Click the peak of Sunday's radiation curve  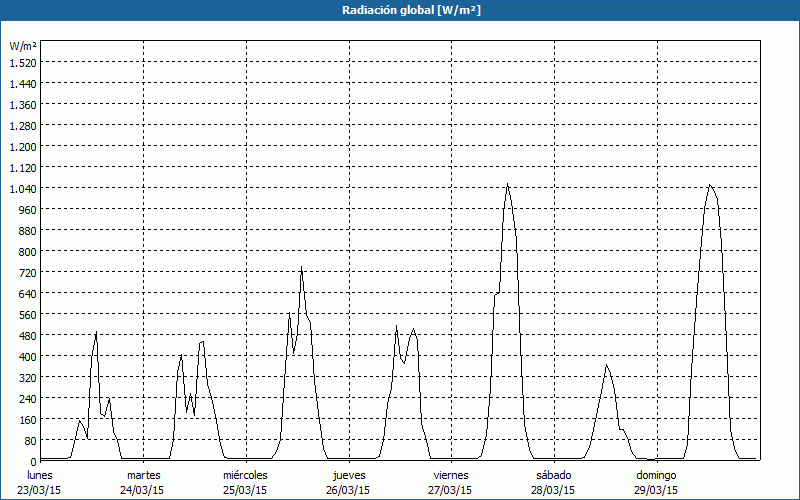(x=710, y=185)
